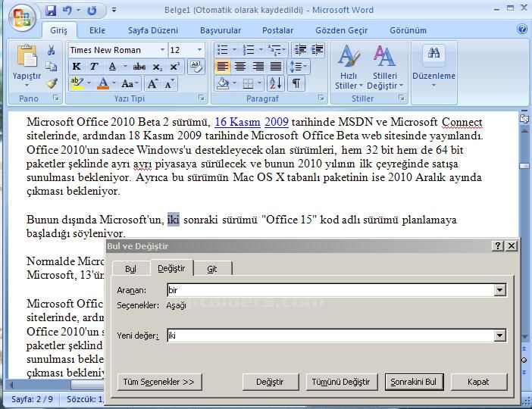Click the Aranan search input field

(x=331, y=290)
